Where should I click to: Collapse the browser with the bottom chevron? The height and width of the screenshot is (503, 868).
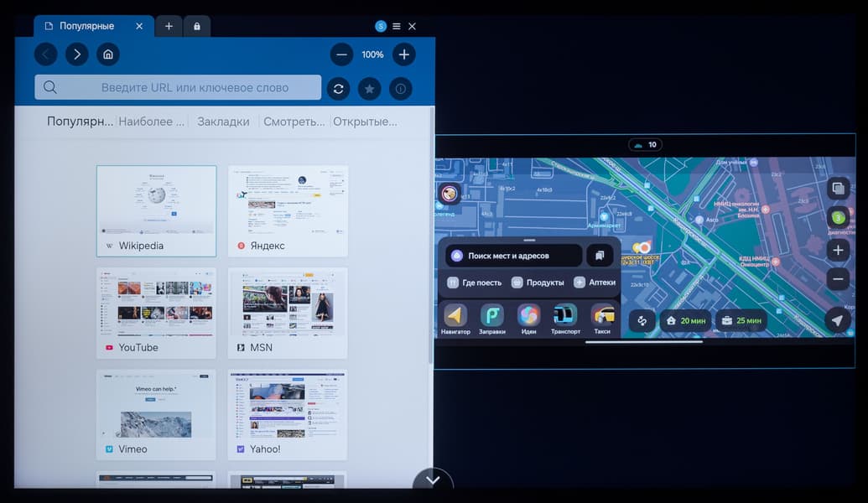coord(433,480)
